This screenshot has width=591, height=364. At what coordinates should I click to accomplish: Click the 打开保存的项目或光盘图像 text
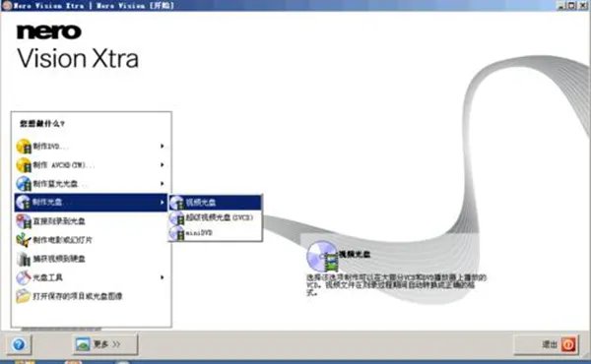pos(78,296)
